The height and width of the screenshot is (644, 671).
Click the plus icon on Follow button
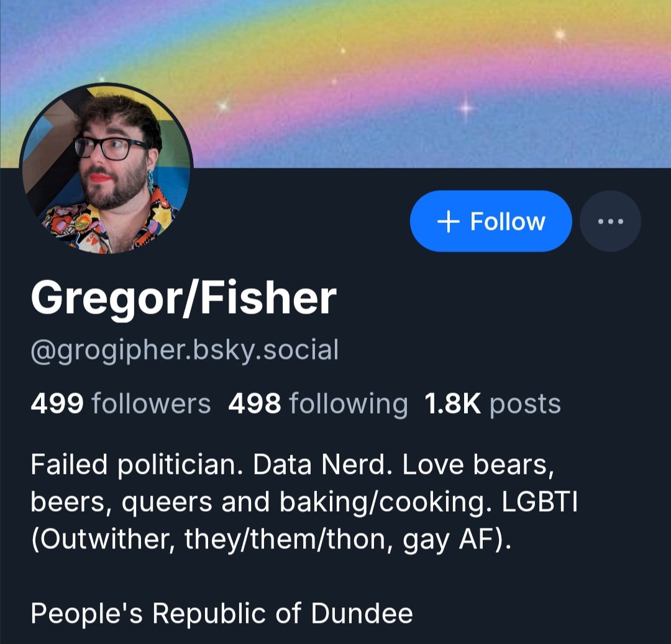(x=448, y=222)
